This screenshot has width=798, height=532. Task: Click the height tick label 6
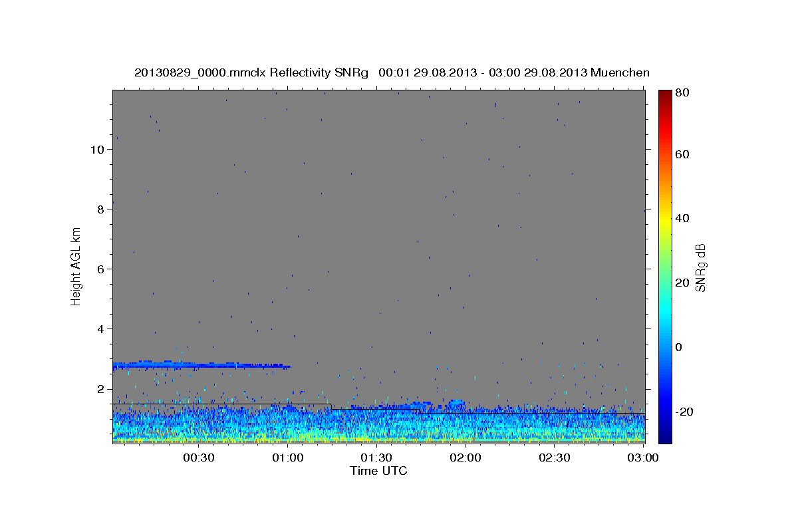pos(100,269)
